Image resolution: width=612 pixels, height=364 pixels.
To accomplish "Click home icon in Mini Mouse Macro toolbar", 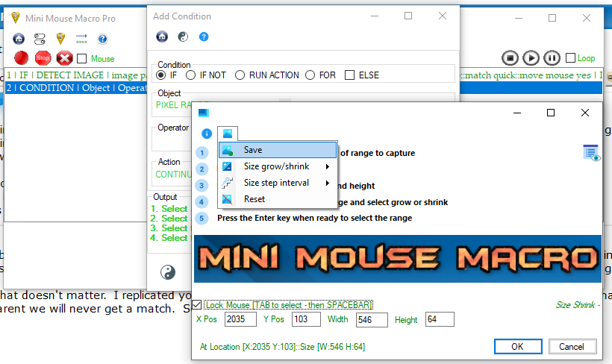I will 19,39.
